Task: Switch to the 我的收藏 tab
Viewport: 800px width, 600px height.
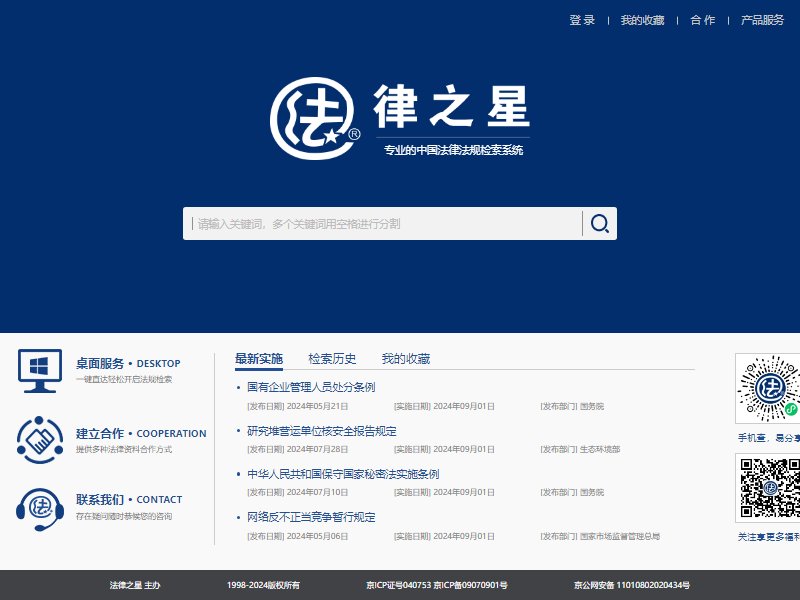Action: click(x=406, y=359)
